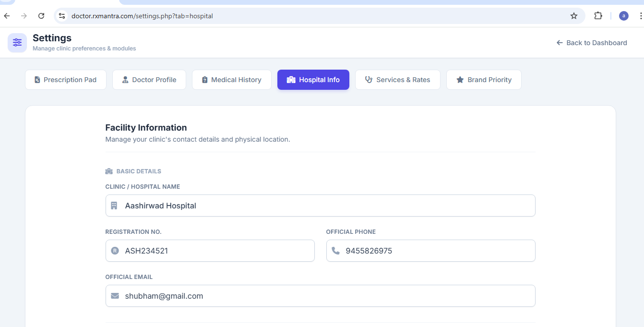The height and width of the screenshot is (327, 644).
Task: Go back using the browser back arrow
Action: coord(7,16)
